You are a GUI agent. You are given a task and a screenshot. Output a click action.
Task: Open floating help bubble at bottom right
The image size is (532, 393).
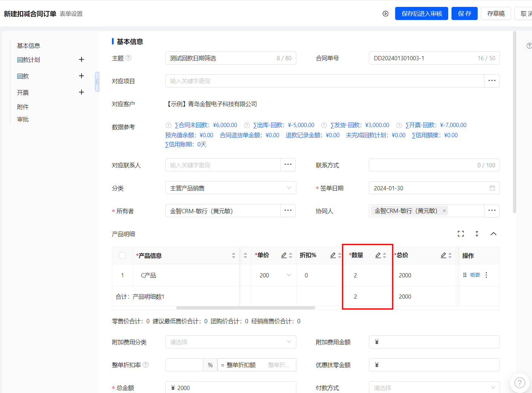click(x=520, y=383)
